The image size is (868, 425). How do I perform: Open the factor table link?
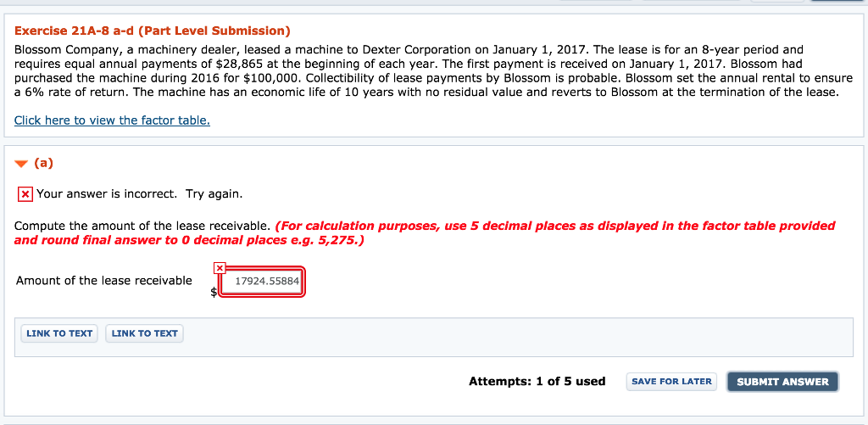coord(112,120)
